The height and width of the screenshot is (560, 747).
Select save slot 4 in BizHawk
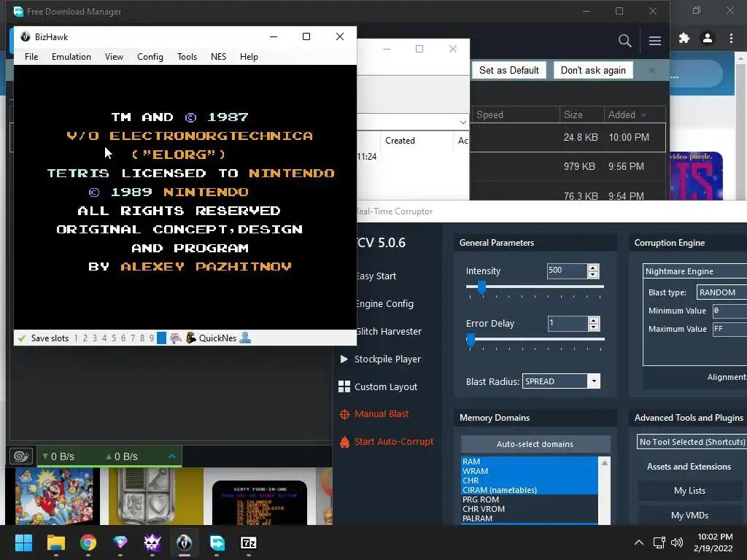click(104, 338)
